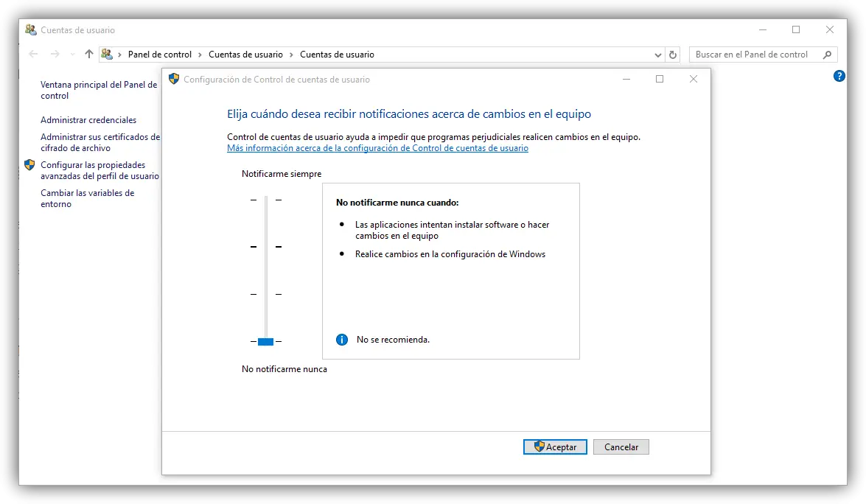Click info icon beside 'No se recomienda'
Image resolution: width=866 pixels, height=504 pixels.
pyautogui.click(x=342, y=340)
